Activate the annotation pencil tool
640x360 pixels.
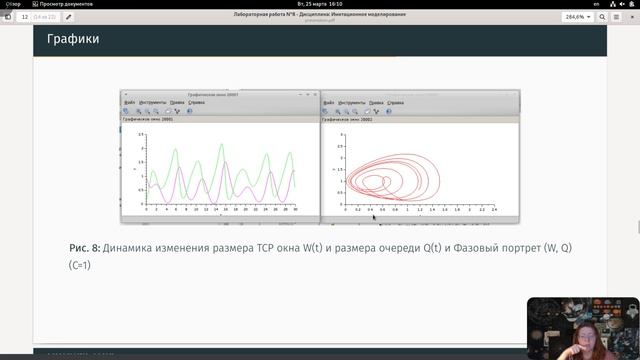pyautogui.click(x=69, y=17)
